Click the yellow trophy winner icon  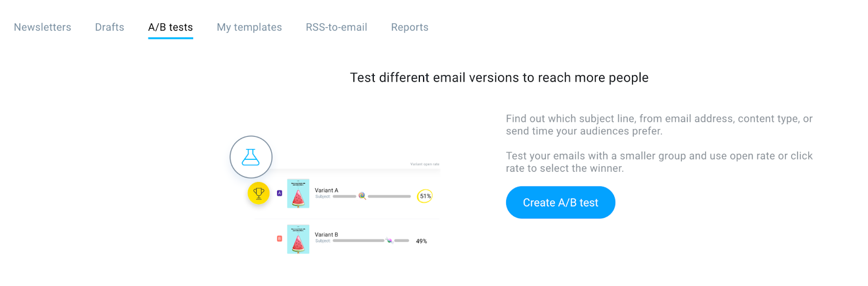tap(259, 193)
